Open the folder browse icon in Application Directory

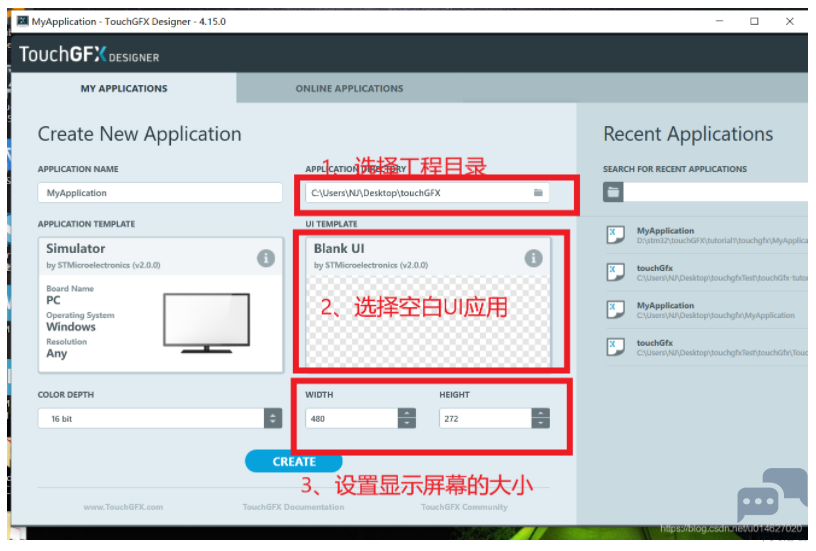538,193
